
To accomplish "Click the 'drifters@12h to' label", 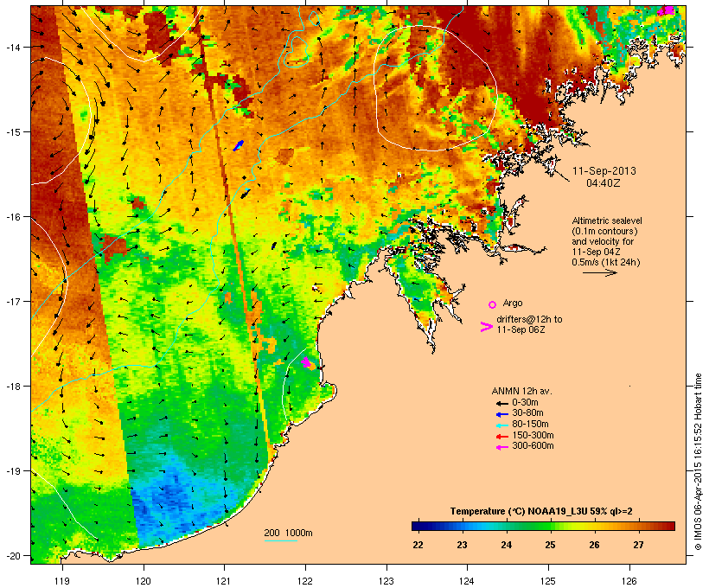I will click(529, 319).
